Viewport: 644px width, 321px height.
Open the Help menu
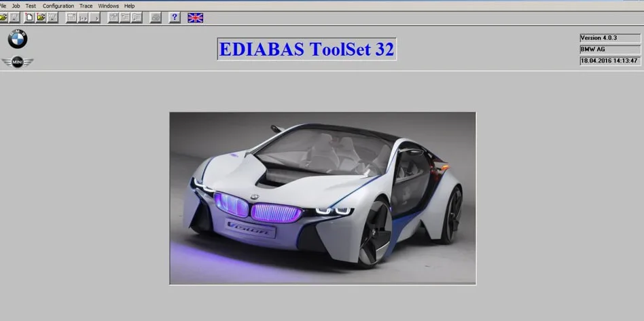129,6
